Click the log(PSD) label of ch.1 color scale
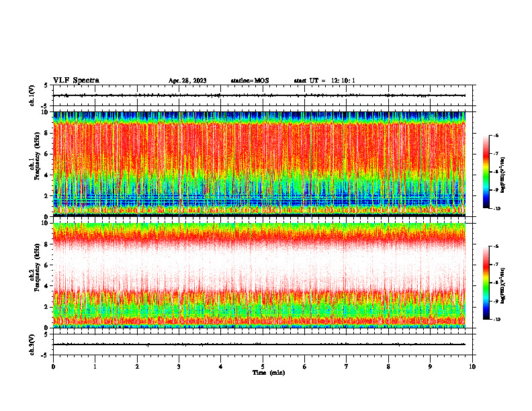Viewport: 532px width, 411px height. tap(503, 175)
